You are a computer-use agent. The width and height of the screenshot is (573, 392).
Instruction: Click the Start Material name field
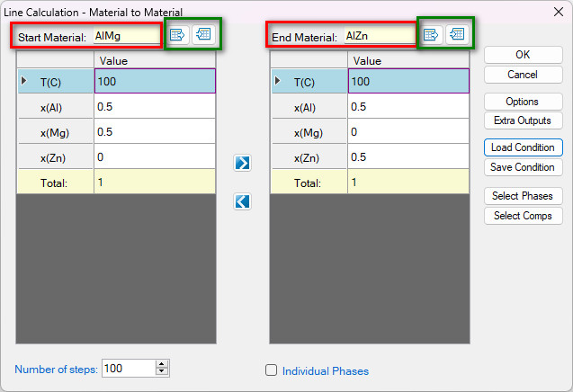point(124,36)
